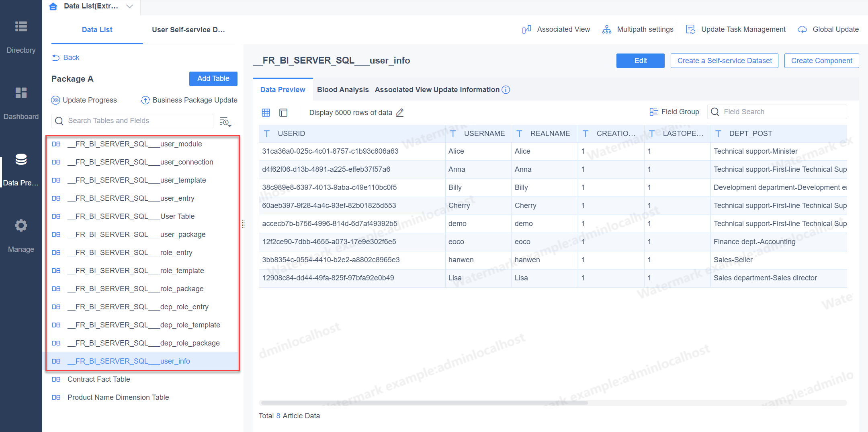Switch to User Self-service Dataset tab
This screenshot has height=432, width=868.
(188, 30)
